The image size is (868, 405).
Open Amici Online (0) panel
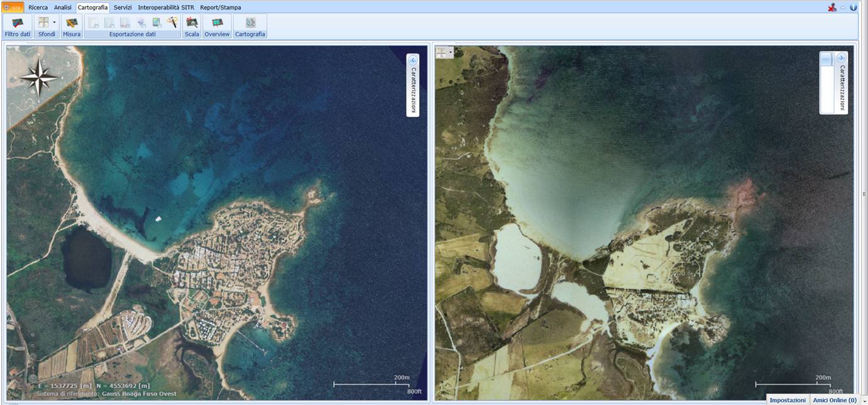click(834, 400)
